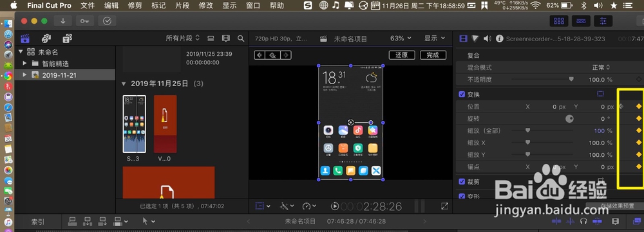The height and width of the screenshot is (232, 644).
Task: Open 混合模式 正常 blend mode dropdown
Action: pos(601,67)
